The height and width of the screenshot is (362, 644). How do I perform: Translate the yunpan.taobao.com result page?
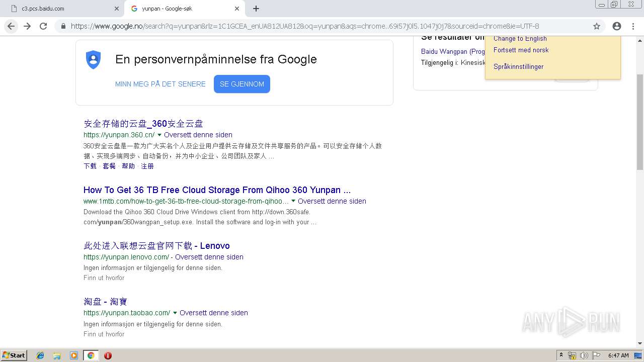214,313
